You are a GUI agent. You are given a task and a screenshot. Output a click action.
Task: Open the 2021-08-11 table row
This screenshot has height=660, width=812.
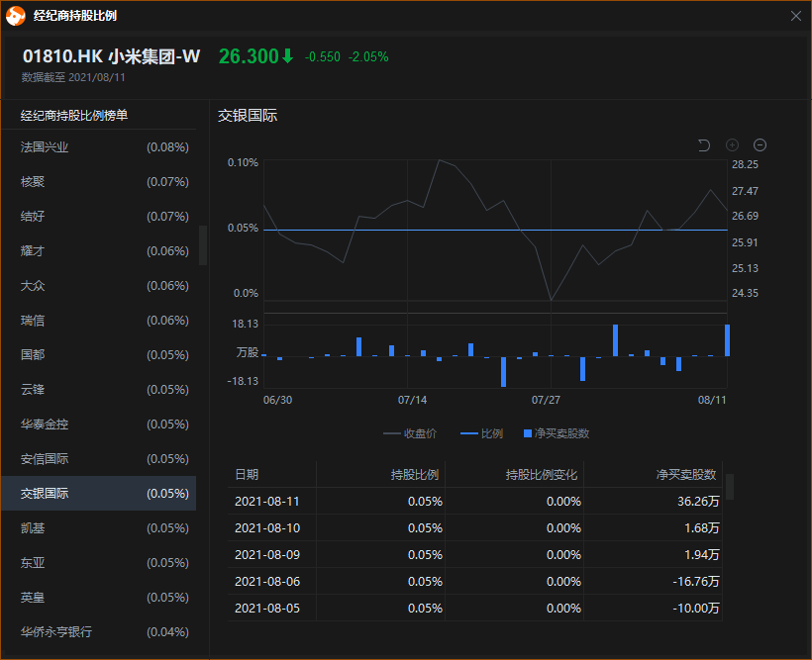coord(475,501)
